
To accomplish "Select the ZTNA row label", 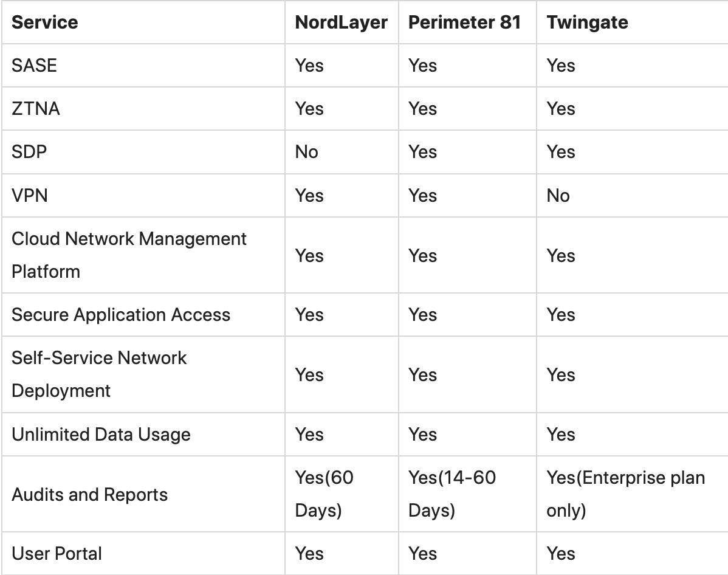I will 36,109.
